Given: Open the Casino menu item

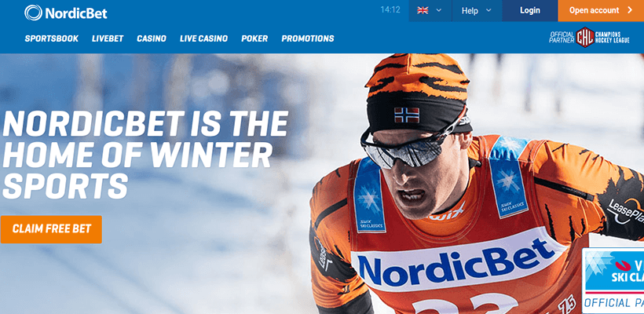Looking at the screenshot, I should [152, 38].
